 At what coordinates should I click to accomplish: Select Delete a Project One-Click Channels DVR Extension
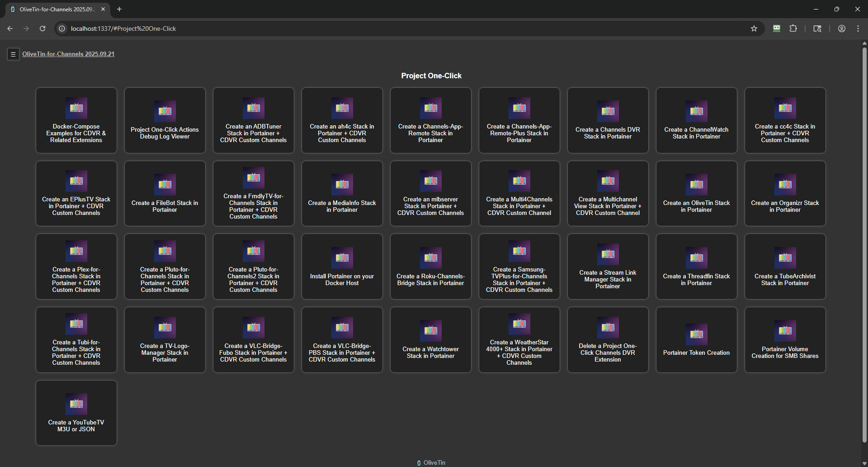[x=608, y=340]
